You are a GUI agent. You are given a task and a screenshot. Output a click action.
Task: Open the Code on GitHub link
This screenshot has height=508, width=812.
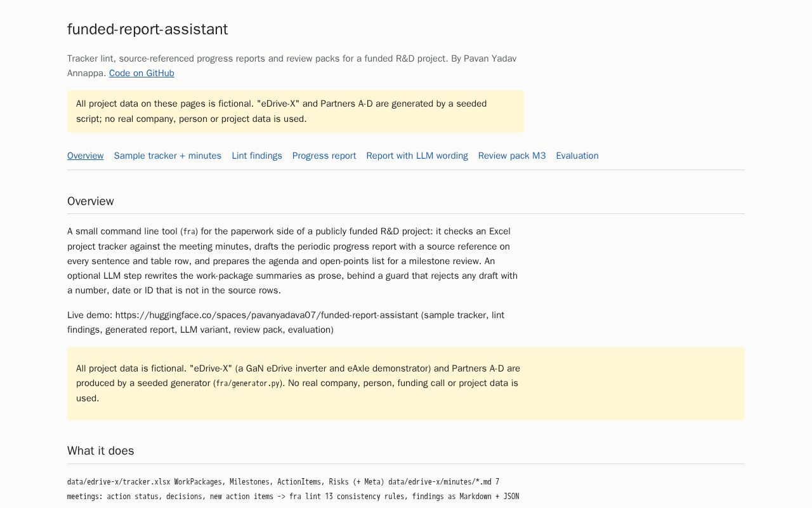[x=141, y=73]
